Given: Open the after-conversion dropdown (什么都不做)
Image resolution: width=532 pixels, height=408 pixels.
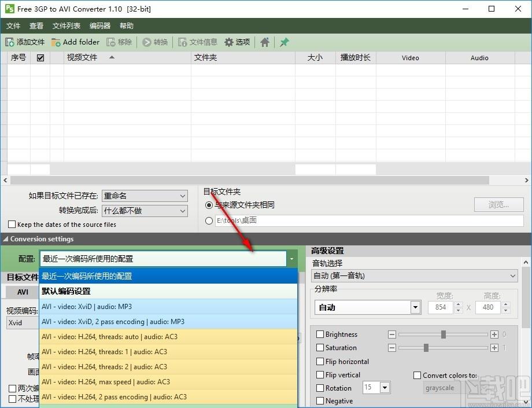Looking at the screenshot, I should click(x=145, y=211).
